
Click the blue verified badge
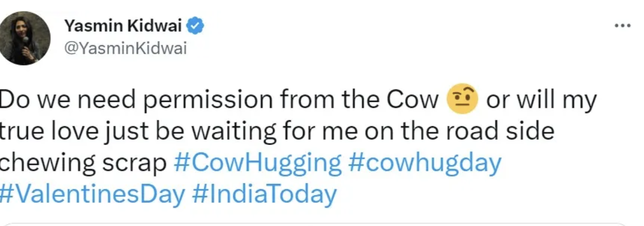196,25
